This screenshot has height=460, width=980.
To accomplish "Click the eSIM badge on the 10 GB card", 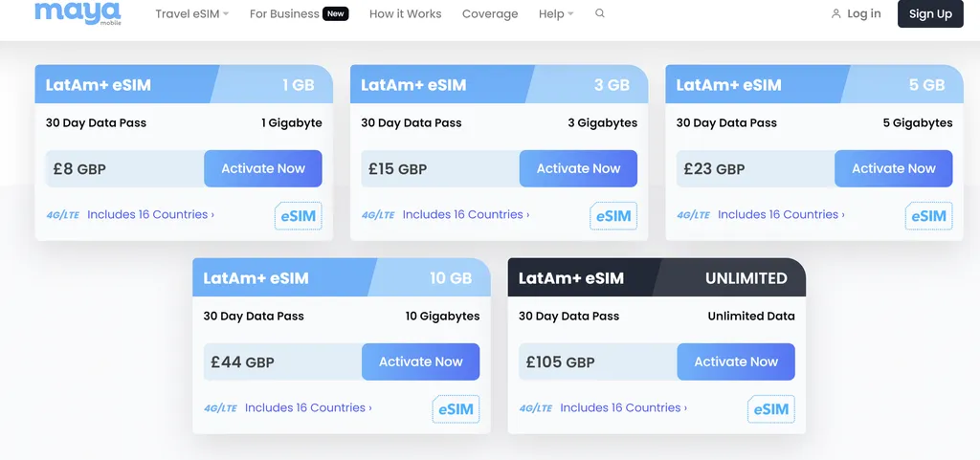I will [x=456, y=409].
